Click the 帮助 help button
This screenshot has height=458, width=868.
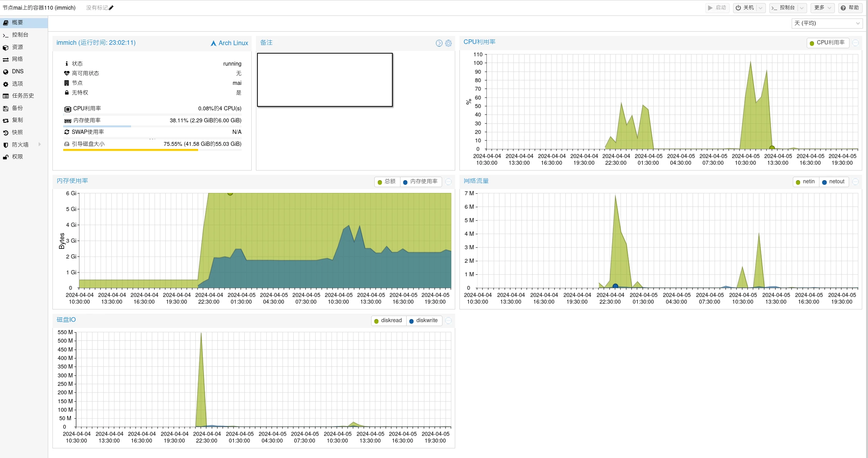[850, 8]
